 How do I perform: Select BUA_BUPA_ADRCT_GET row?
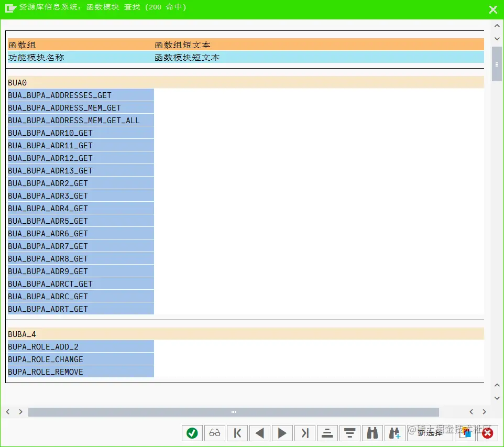pos(81,284)
